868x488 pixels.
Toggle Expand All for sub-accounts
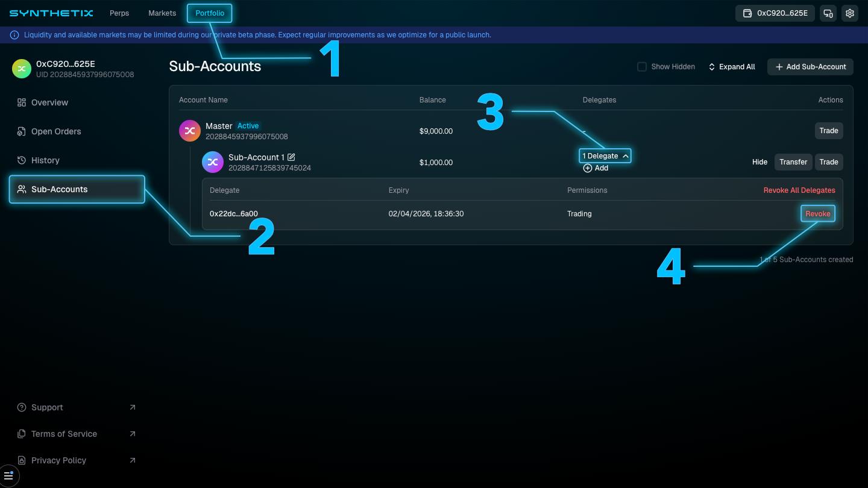click(731, 66)
